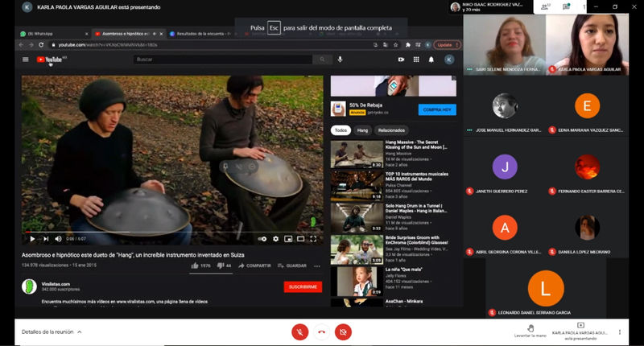Image resolution: width=644 pixels, height=346 pixels.
Task: Click the YouTube Buscar search field
Action: (x=223, y=60)
